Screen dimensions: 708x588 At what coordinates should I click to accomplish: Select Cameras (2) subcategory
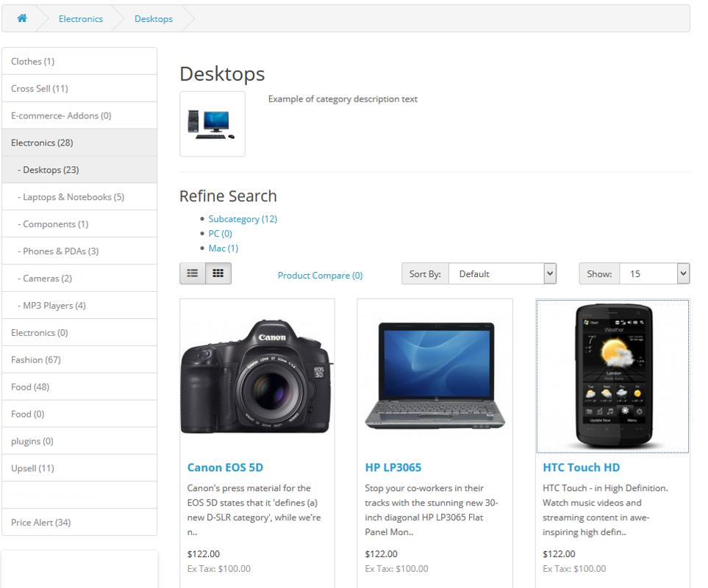[79, 279]
